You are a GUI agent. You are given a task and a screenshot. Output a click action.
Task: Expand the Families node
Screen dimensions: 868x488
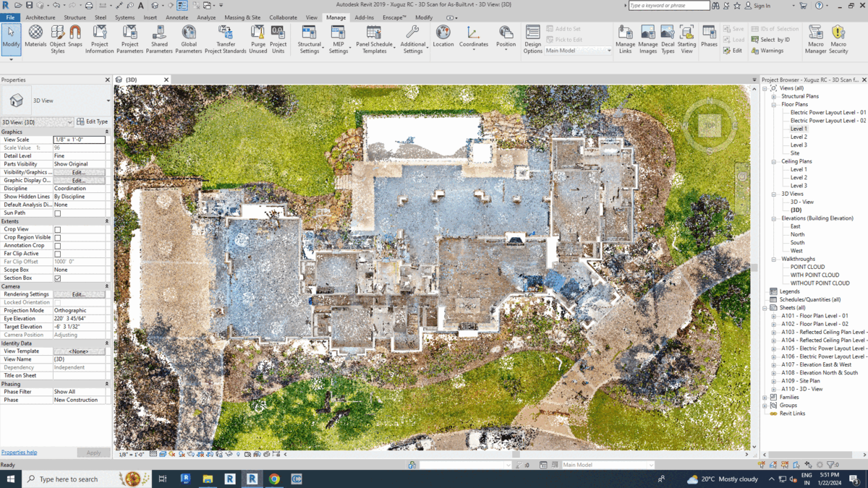coord(765,398)
